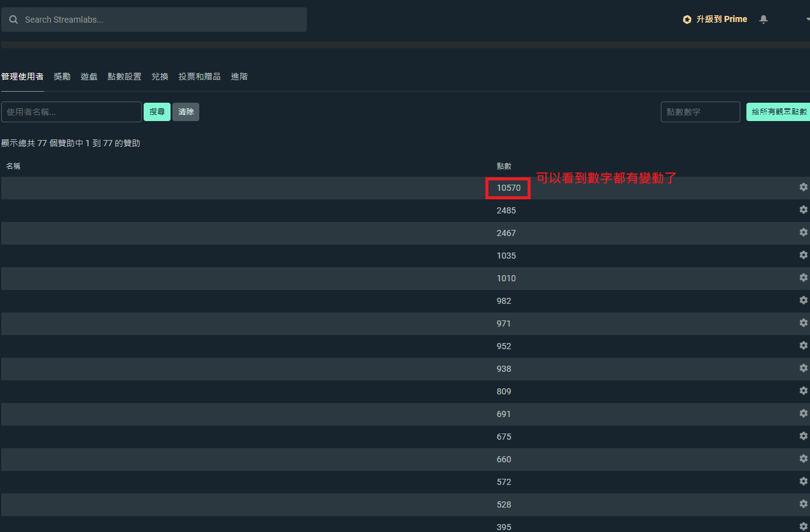Open gear settings for the 1035 row
This screenshot has height=532, width=810.
(803, 255)
